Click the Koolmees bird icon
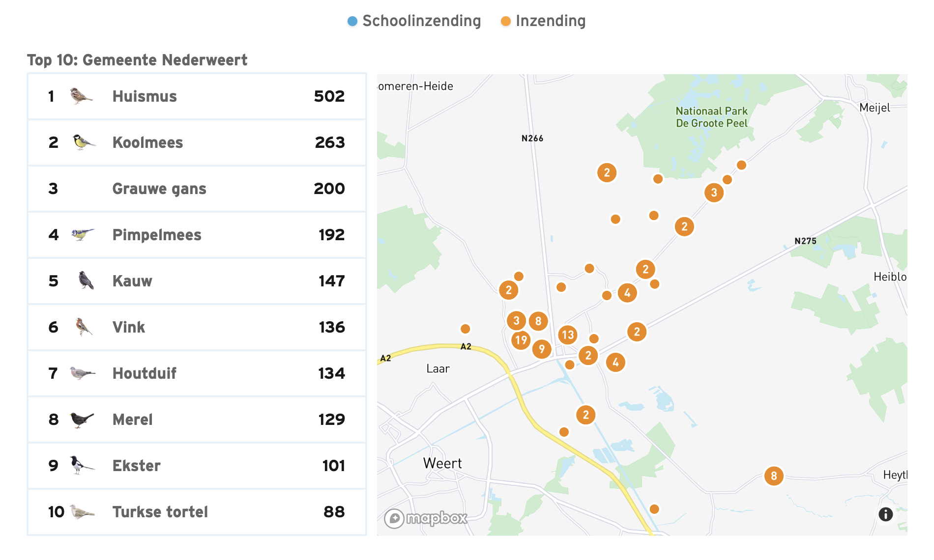This screenshot has width=934, height=560. (84, 142)
